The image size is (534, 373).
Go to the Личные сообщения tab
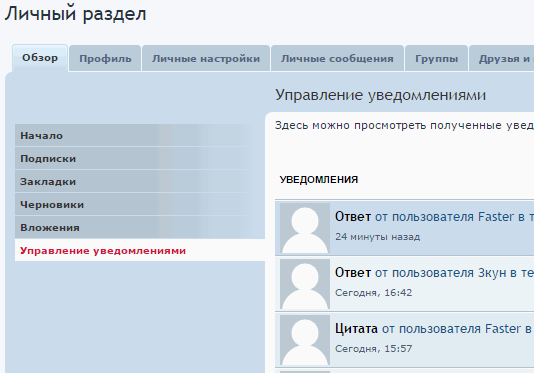pos(337,59)
